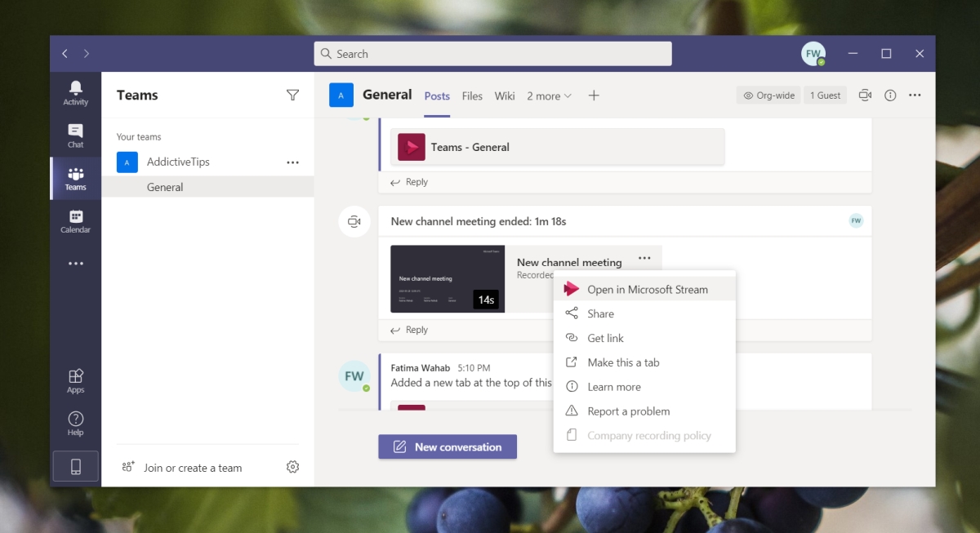Screen dimensions: 980x533
Task: Click the 'Your teams' heading
Action: coord(139,137)
